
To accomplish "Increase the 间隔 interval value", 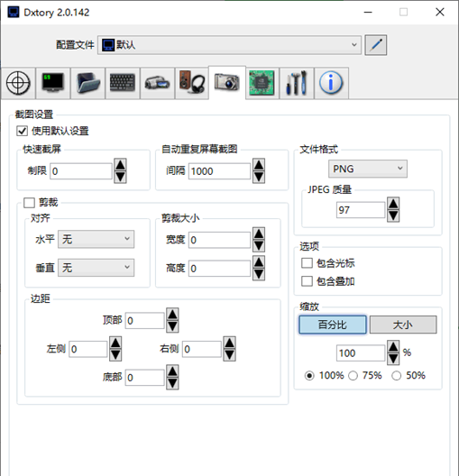I will [259, 165].
